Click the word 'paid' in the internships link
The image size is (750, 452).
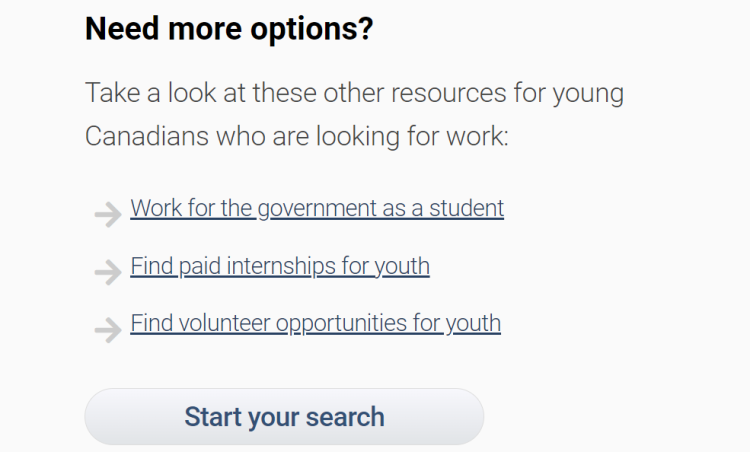[x=200, y=267]
